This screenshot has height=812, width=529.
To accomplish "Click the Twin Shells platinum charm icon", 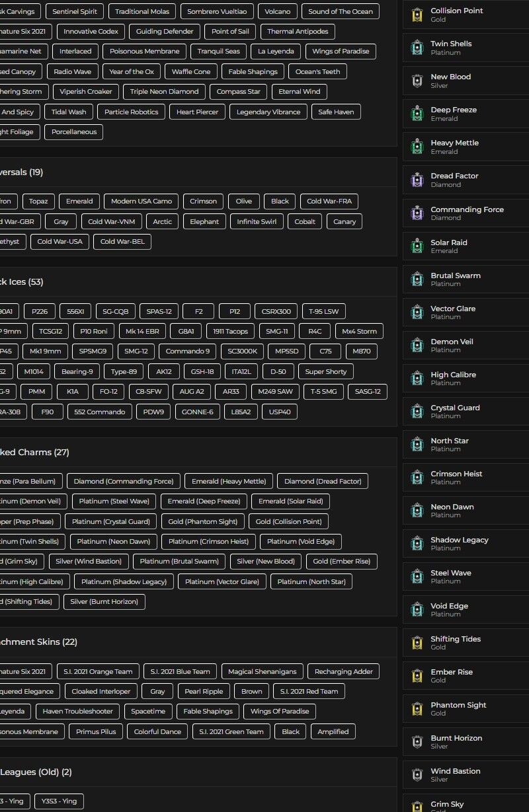I will pyautogui.click(x=417, y=48).
